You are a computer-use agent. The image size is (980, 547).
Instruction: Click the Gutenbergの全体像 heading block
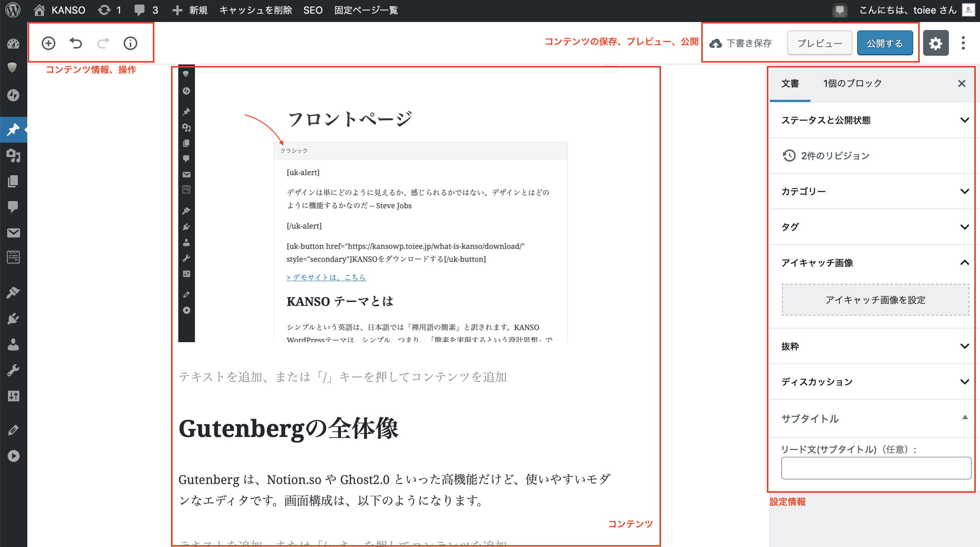288,429
